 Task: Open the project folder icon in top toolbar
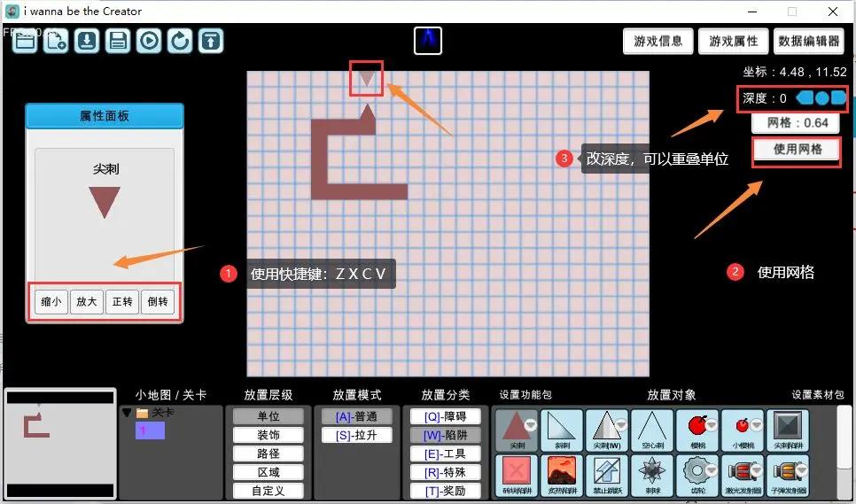[25, 41]
